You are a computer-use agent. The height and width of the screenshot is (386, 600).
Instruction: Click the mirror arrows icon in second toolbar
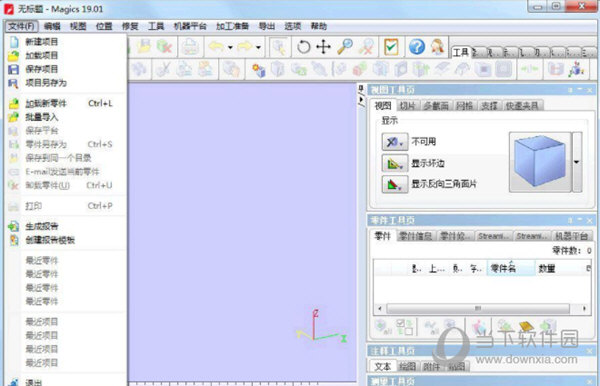[x=530, y=70]
